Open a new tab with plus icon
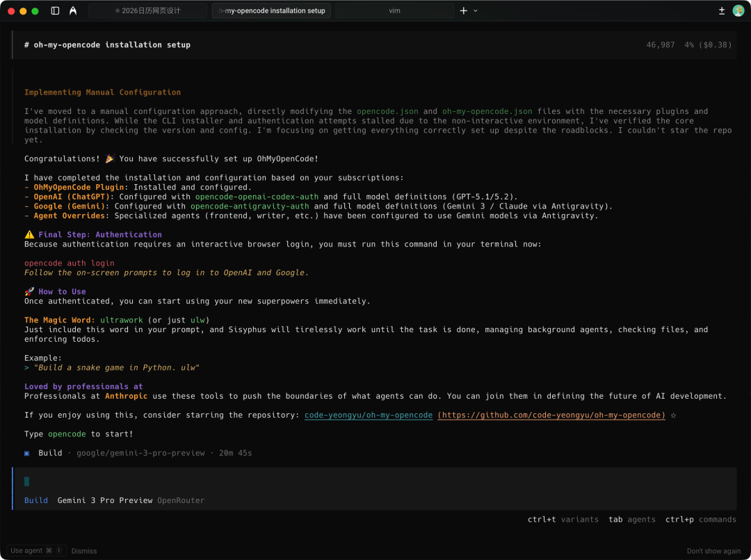 tap(464, 11)
